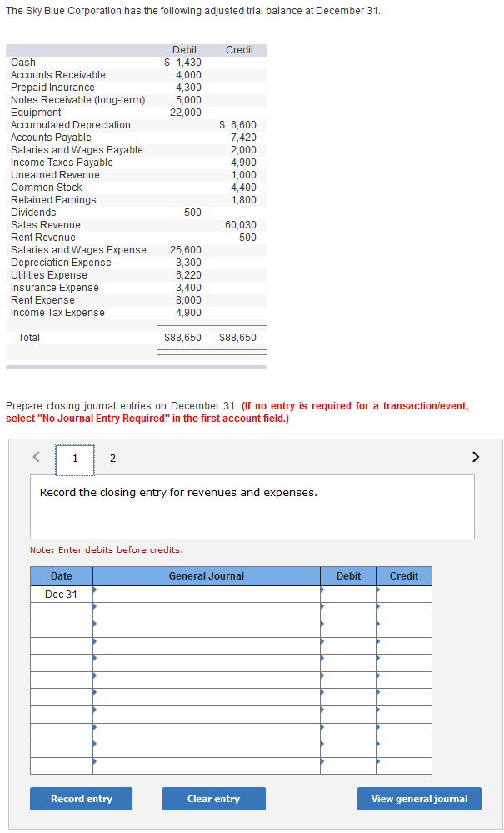This screenshot has width=504, height=833.
Task: Select the Rent Revenue row label
Action: [x=43, y=238]
